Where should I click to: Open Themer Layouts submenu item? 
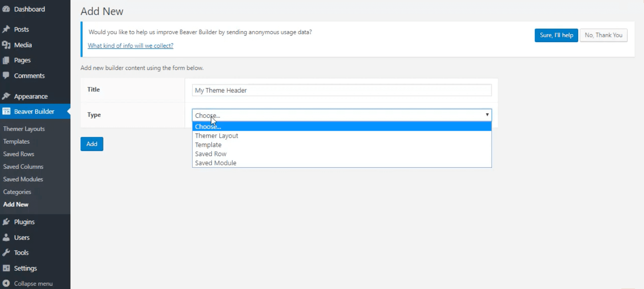pos(24,129)
